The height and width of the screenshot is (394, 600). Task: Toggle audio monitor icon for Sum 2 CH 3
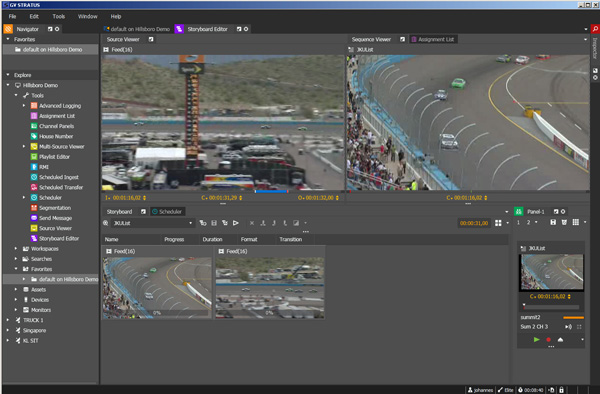tap(568, 327)
